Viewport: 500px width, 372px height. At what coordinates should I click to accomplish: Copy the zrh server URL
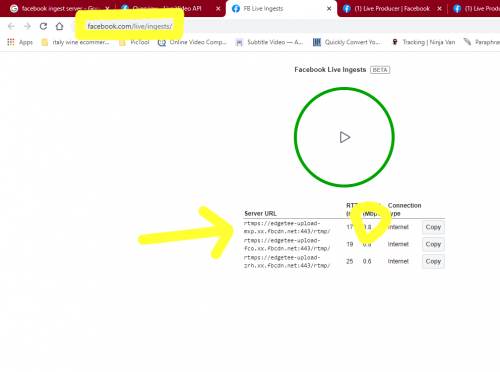pyautogui.click(x=433, y=261)
